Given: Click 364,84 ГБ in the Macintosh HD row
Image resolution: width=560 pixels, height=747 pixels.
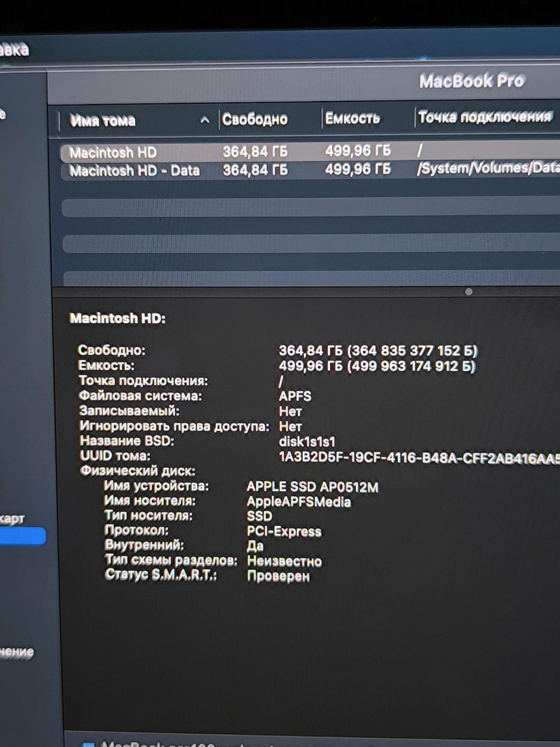Looking at the screenshot, I should (x=255, y=152).
